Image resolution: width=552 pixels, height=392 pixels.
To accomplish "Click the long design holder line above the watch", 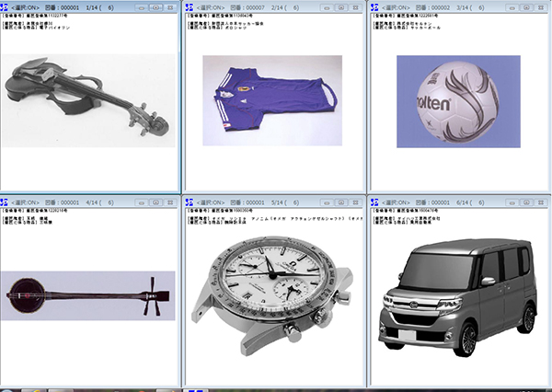I will (x=275, y=219).
